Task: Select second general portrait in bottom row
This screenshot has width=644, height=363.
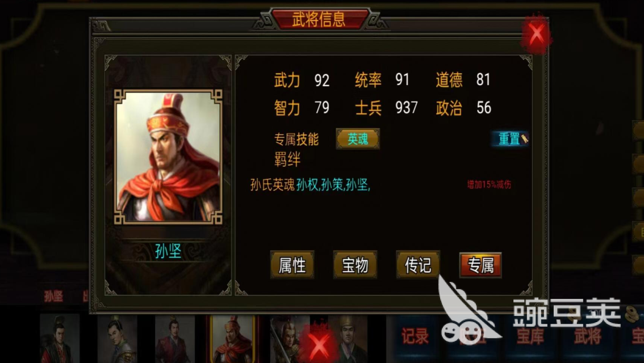Action: [117, 339]
